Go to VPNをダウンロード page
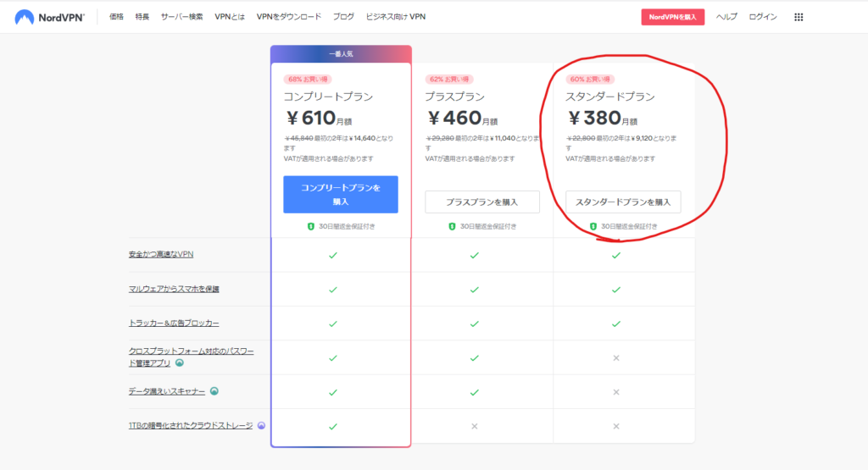868x470 pixels. pos(289,17)
